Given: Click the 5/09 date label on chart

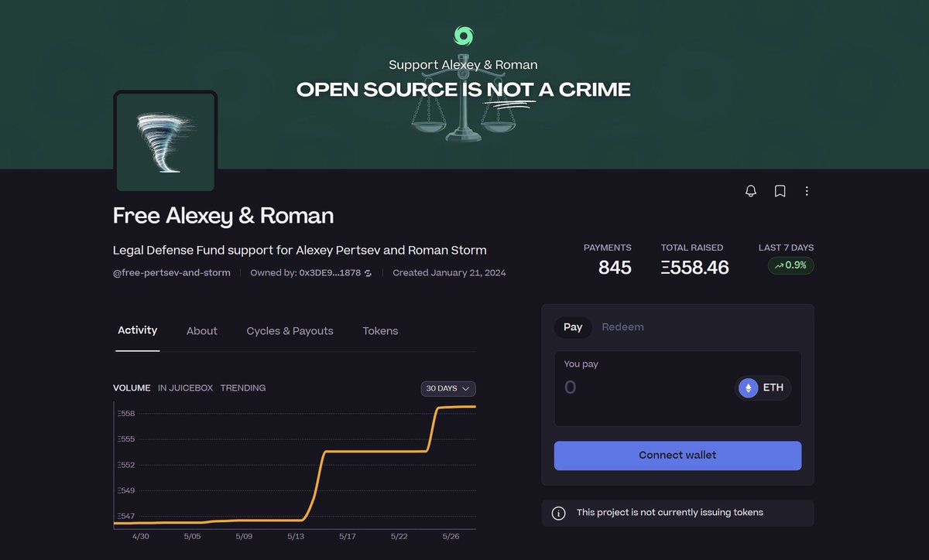Looking at the screenshot, I should [x=244, y=536].
